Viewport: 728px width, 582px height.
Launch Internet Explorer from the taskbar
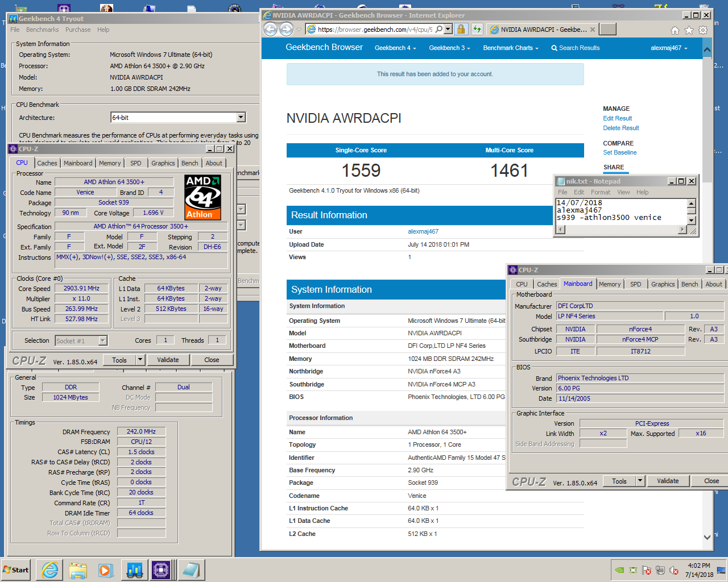pyautogui.click(x=50, y=570)
